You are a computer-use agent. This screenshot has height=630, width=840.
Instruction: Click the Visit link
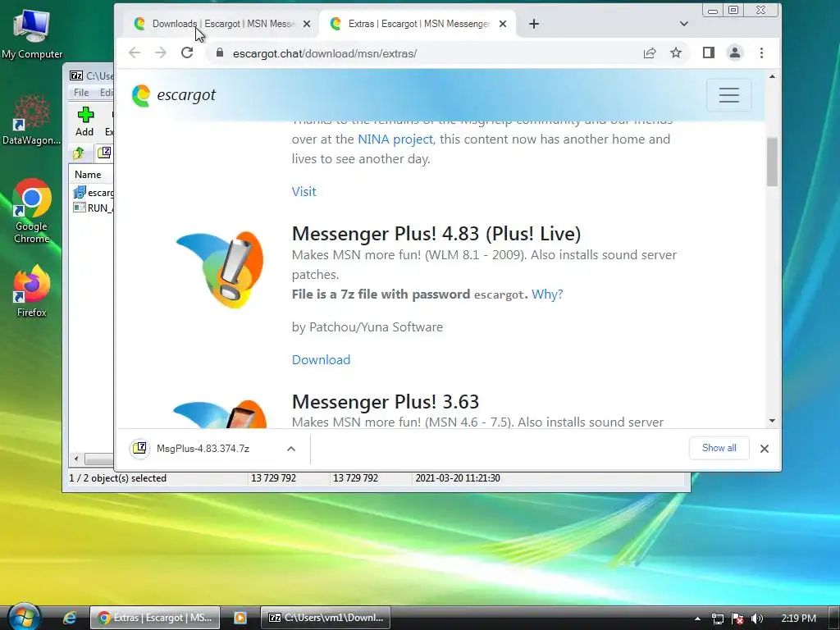click(x=304, y=192)
